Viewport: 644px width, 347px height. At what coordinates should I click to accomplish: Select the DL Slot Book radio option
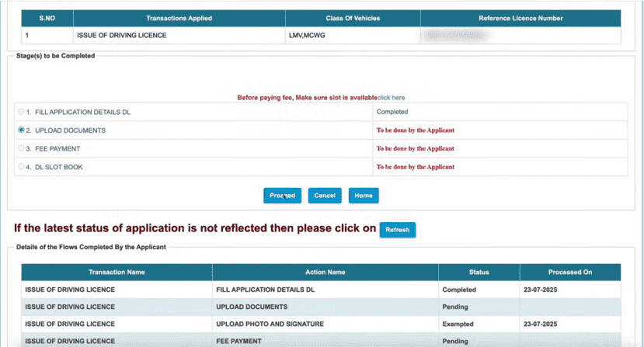[21, 167]
